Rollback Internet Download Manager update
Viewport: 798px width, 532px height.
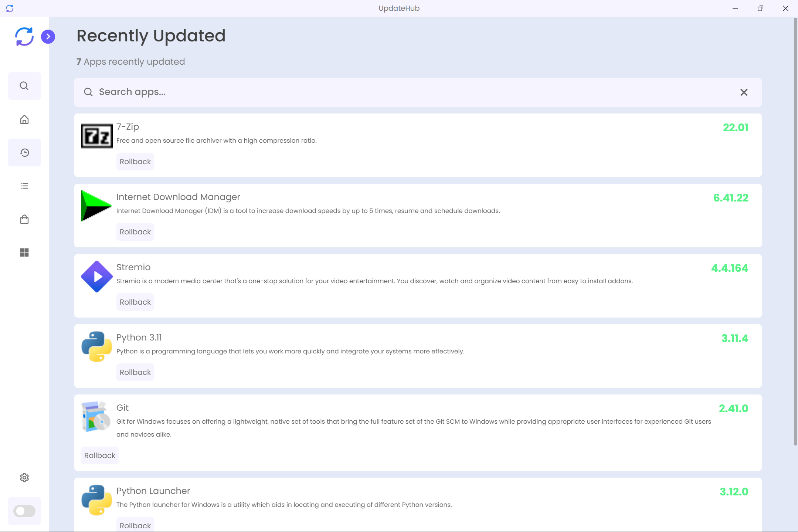click(x=135, y=232)
